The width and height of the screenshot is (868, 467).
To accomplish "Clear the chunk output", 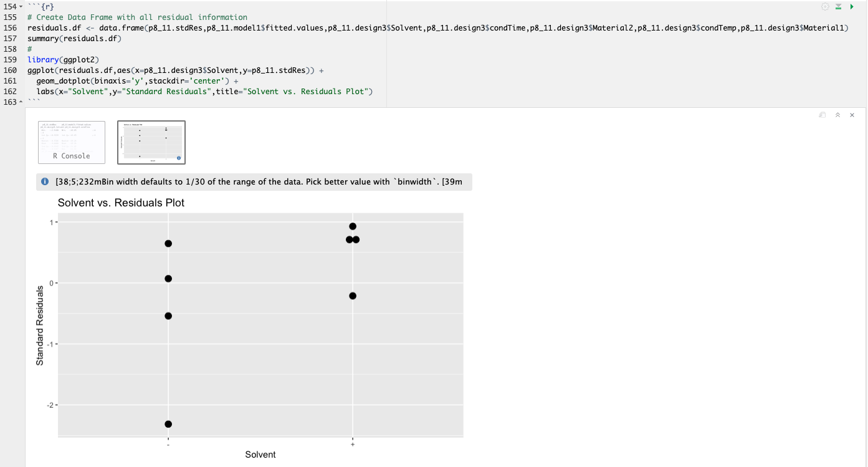I will [x=852, y=115].
